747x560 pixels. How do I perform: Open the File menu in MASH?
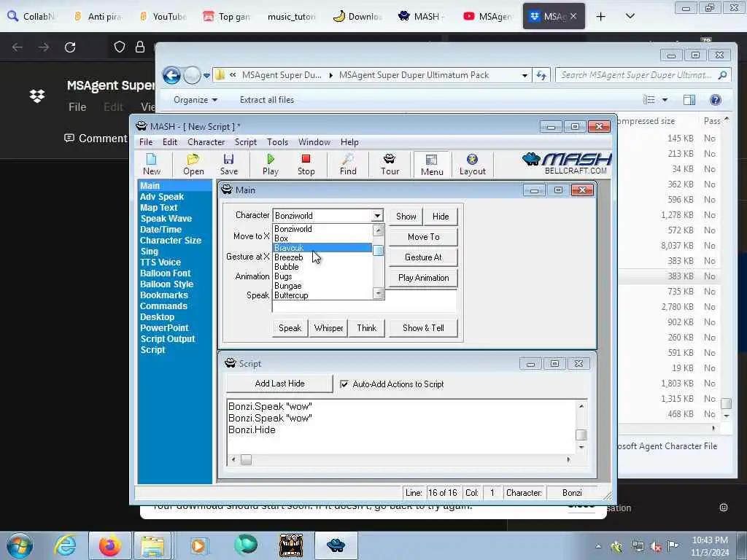point(146,142)
